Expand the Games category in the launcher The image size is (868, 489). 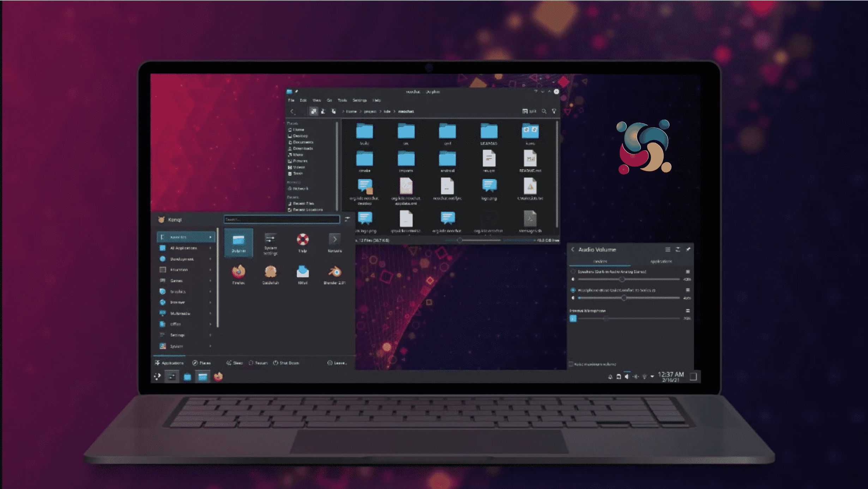186,281
